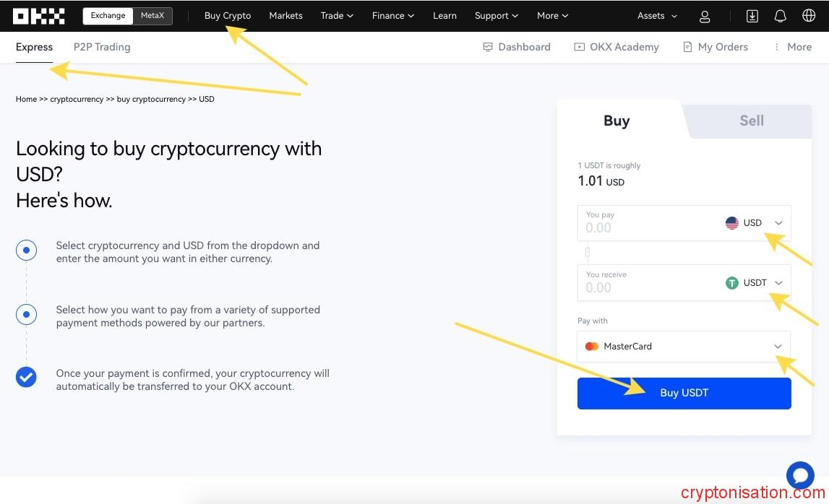The width and height of the screenshot is (829, 504).
Task: Click the You pay amount field
Action: click(x=636, y=227)
